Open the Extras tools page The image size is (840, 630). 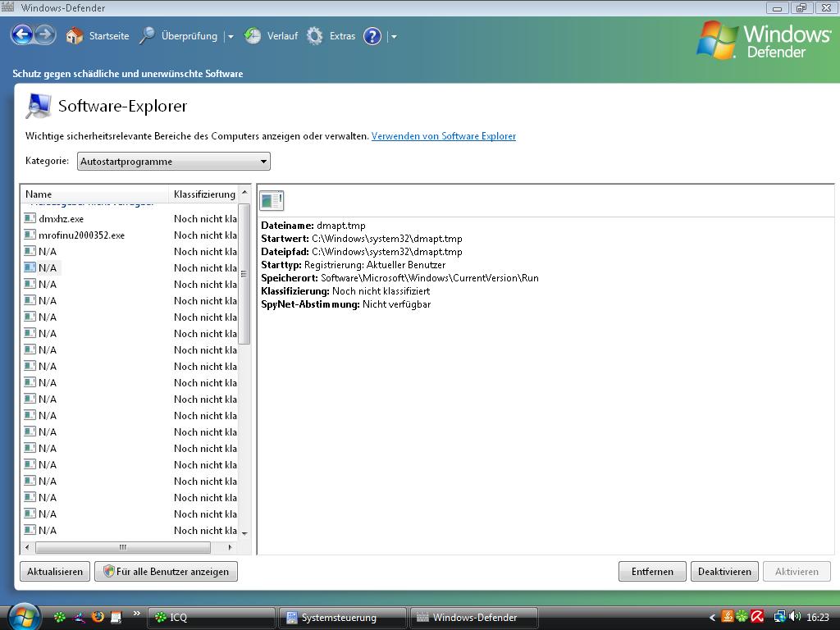tap(331, 36)
